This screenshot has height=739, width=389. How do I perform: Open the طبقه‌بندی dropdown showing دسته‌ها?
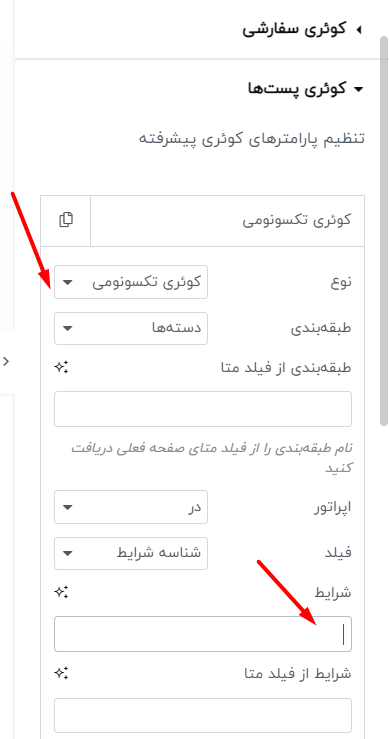(131, 328)
